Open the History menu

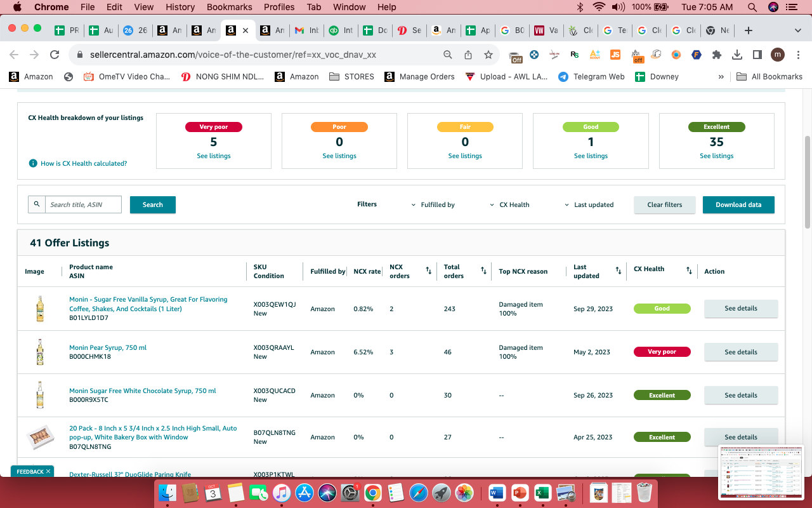[x=180, y=7]
